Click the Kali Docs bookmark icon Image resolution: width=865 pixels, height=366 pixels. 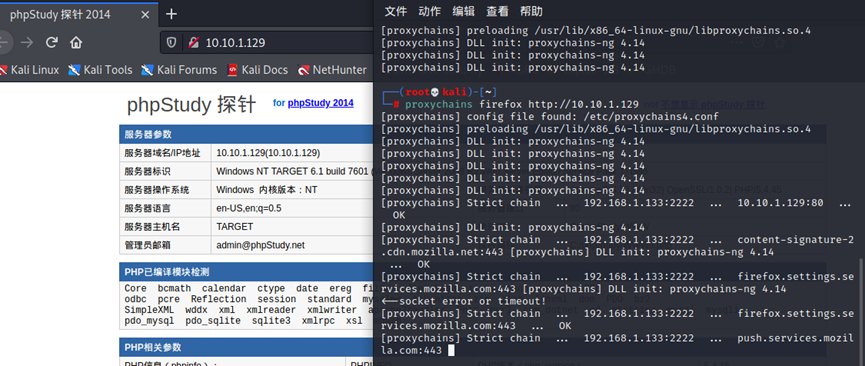pos(232,70)
